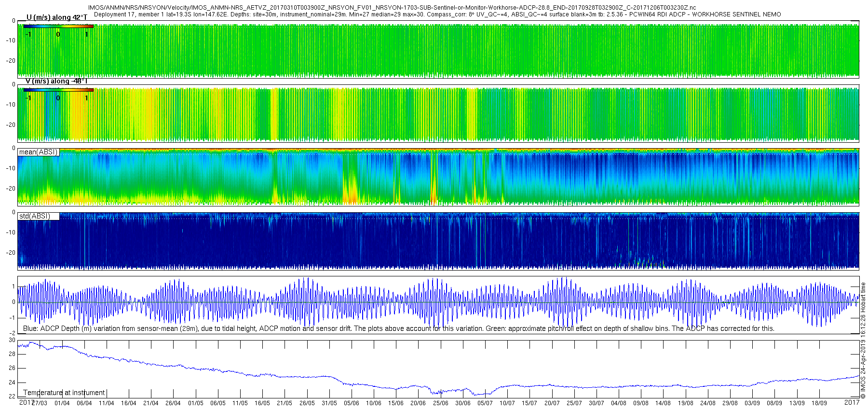Click the -10 depth tick of the std(ABSI) panel

pyautogui.click(x=11, y=232)
